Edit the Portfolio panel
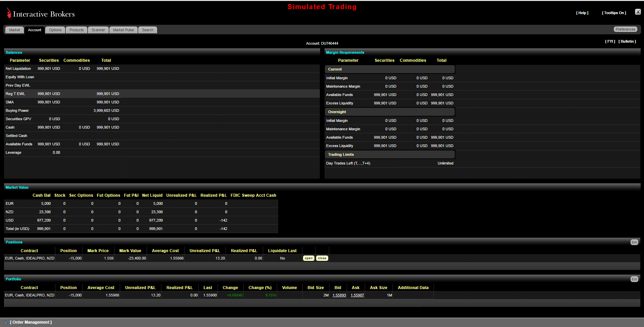 (634, 279)
